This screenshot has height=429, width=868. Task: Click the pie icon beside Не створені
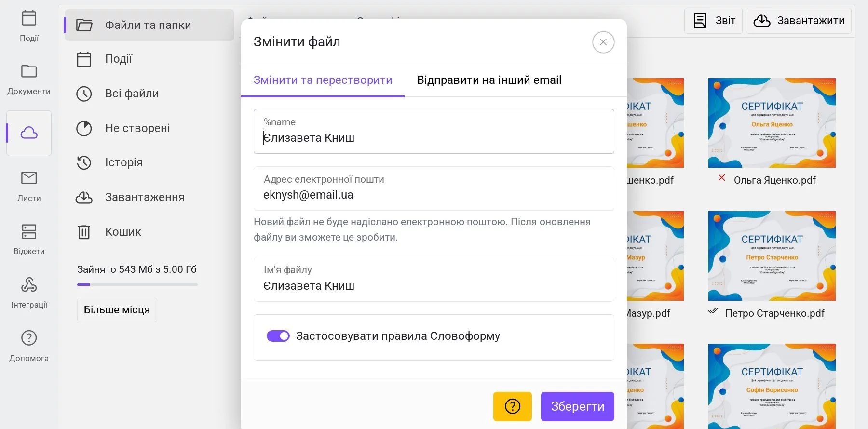84,128
